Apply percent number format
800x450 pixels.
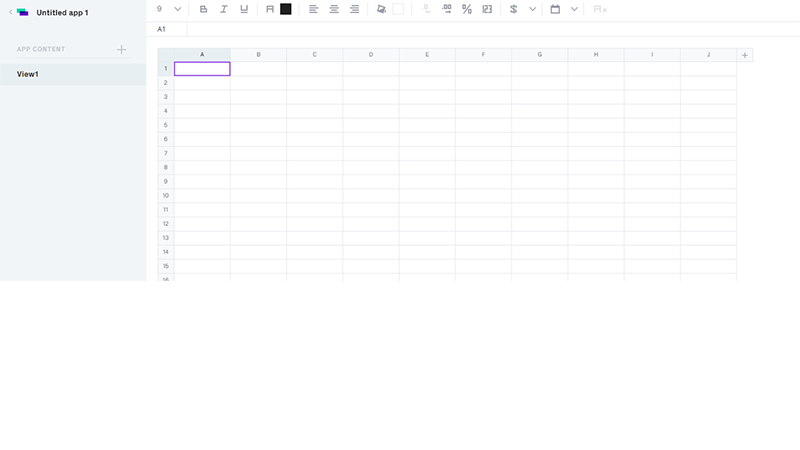pyautogui.click(x=467, y=9)
